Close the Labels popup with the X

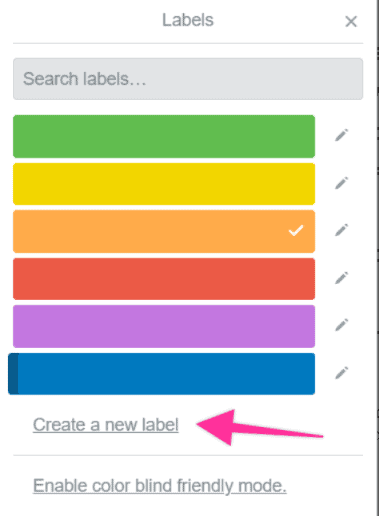tap(351, 22)
